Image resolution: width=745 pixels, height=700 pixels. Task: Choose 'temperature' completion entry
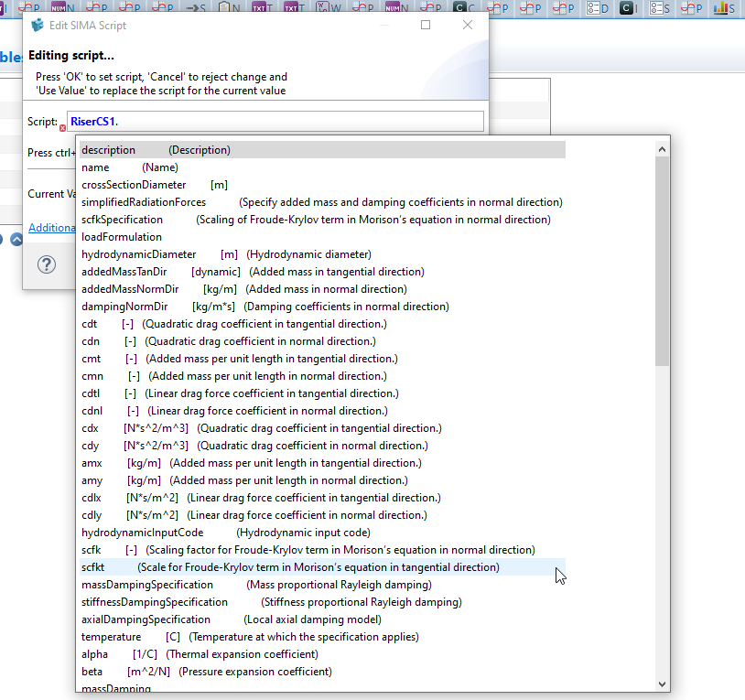click(111, 637)
